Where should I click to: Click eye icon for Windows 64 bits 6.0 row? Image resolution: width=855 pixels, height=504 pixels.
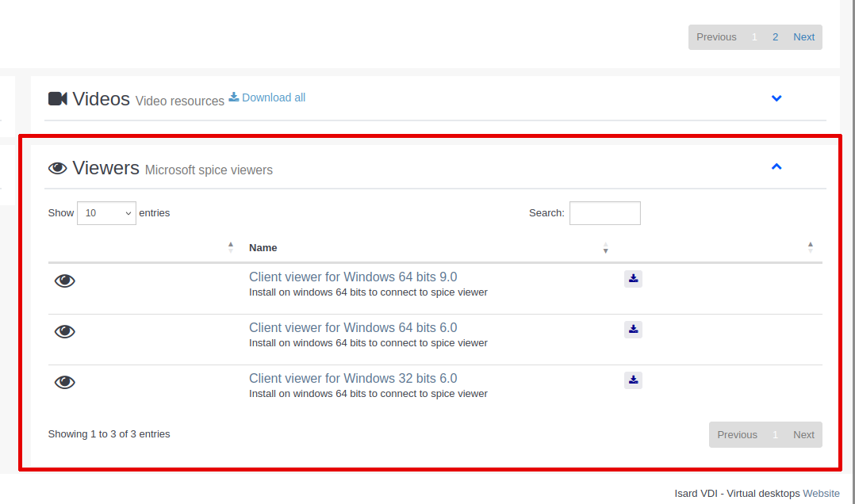click(65, 332)
